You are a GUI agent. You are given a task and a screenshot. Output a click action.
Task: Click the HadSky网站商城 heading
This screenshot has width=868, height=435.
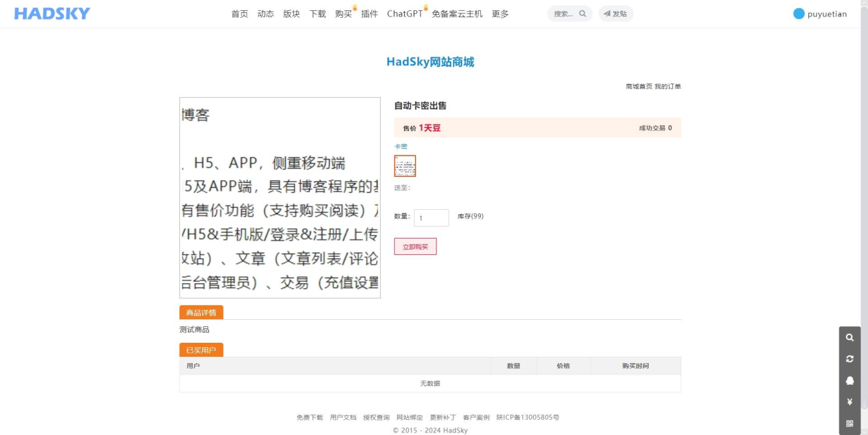pos(430,62)
